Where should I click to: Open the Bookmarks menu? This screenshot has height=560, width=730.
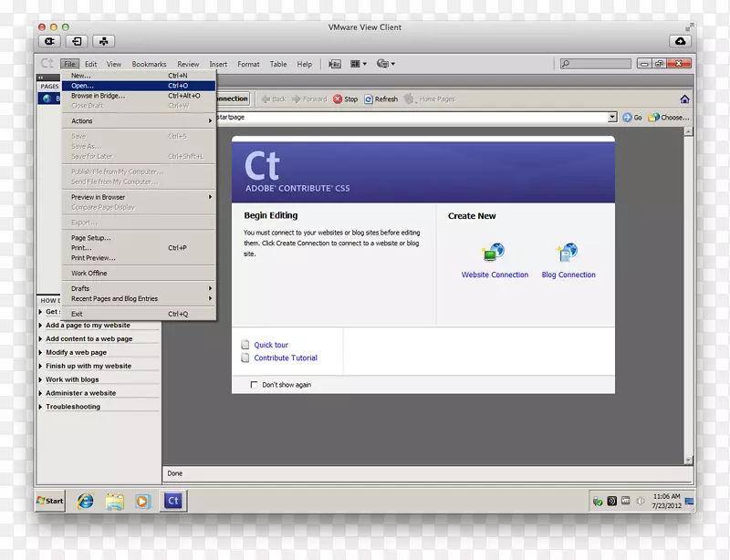[149, 65]
